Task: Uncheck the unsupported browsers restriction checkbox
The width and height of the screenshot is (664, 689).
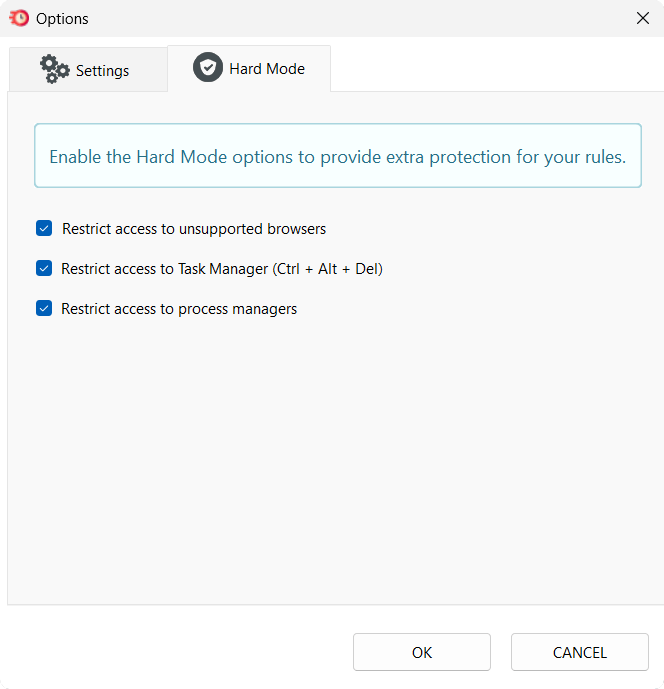Action: (x=44, y=229)
